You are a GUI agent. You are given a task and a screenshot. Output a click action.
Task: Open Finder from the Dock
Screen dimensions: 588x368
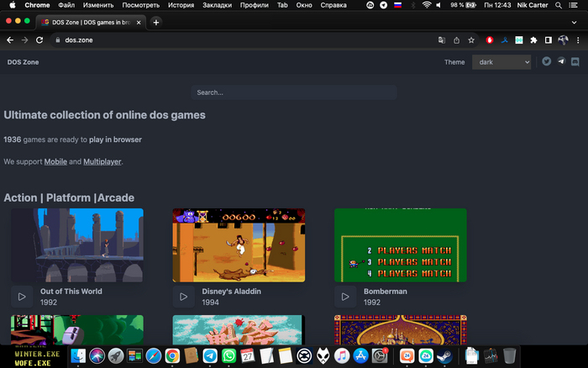tap(78, 355)
